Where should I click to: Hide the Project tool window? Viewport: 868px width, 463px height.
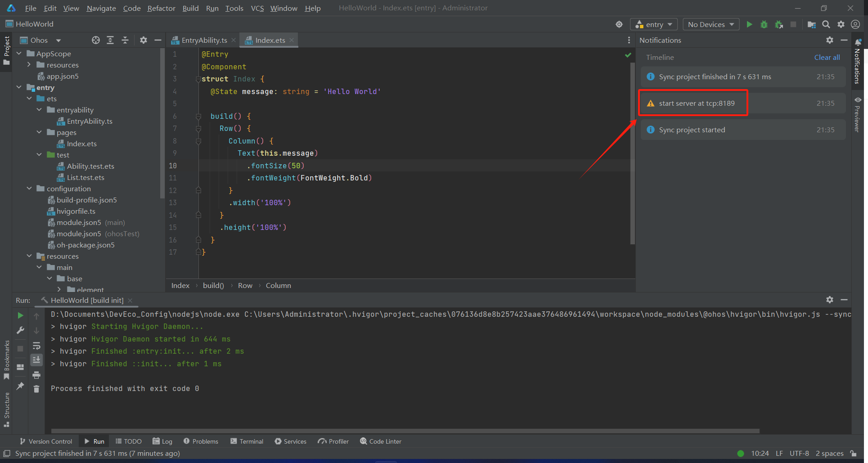click(158, 40)
